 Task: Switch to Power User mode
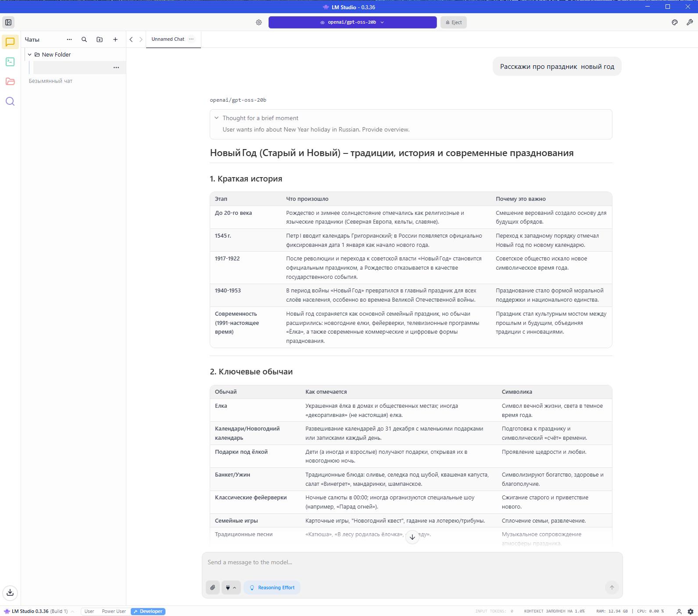114,611
